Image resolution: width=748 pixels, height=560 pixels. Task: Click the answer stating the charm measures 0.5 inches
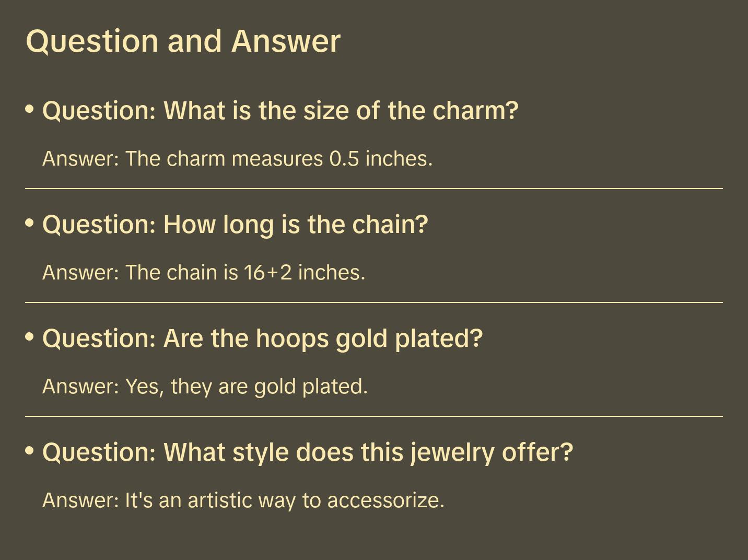pyautogui.click(x=237, y=159)
